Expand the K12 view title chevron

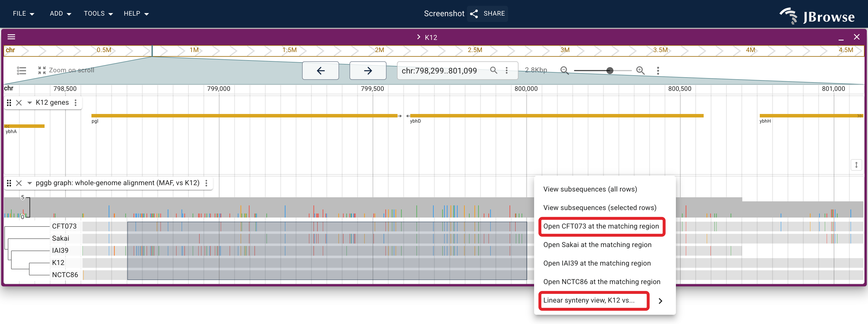coord(418,37)
